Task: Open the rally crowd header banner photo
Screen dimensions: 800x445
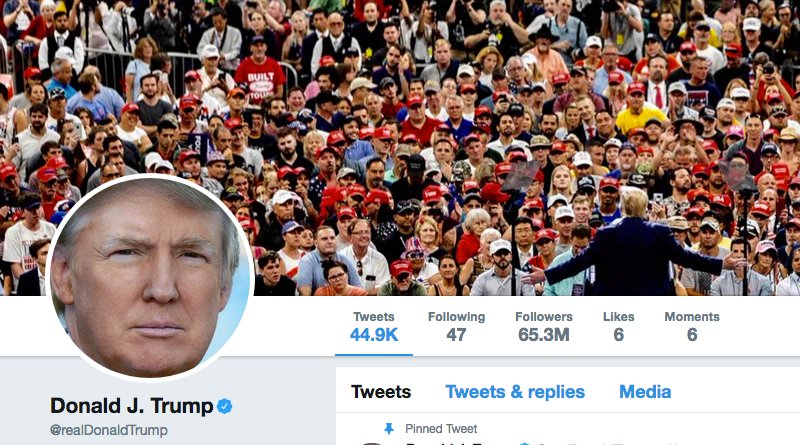Action: [x=400, y=147]
